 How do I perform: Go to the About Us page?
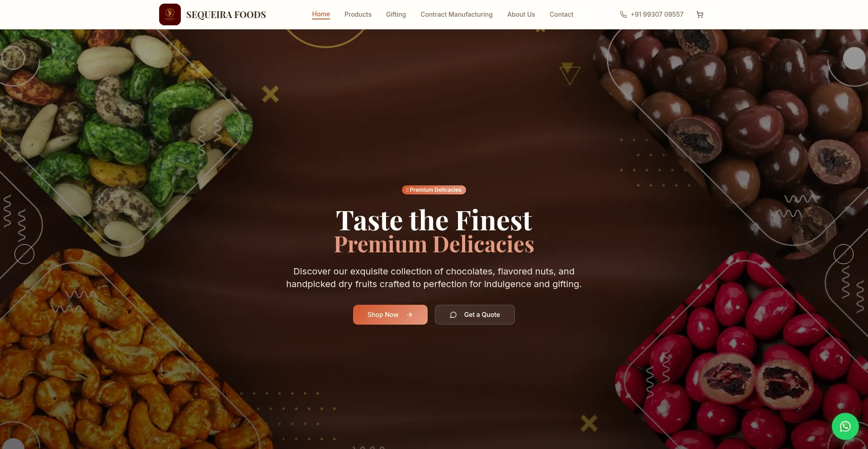click(x=521, y=14)
